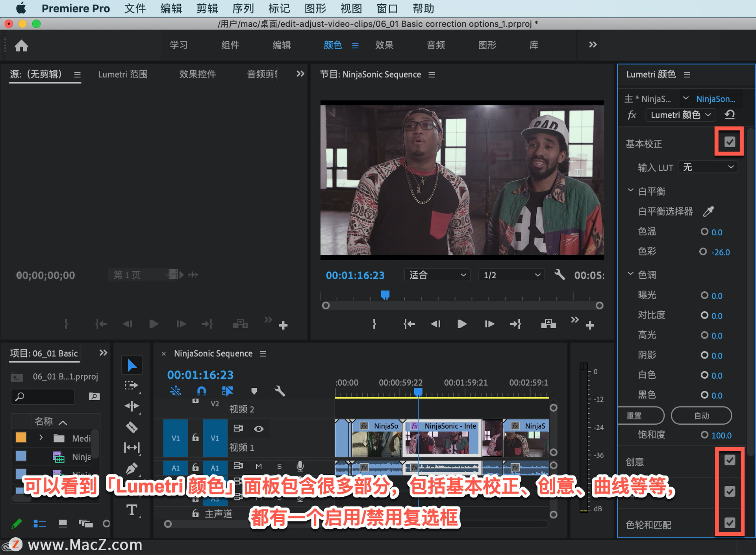Toggle snap magnet in timeline
Screen dimensions: 756x555
pos(201,391)
